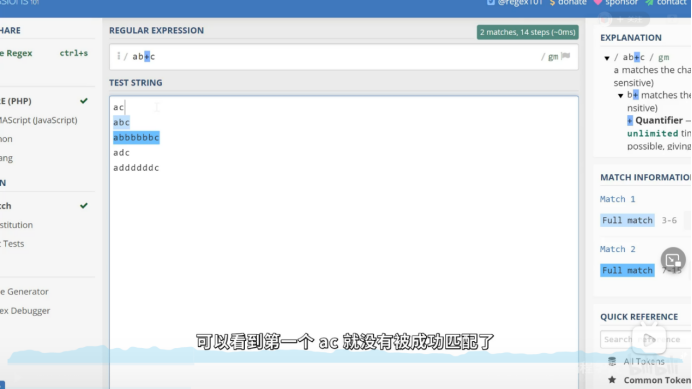Viewport: 692px width, 389px height.
Task: Open the gm regex flags menu
Action: [553, 57]
